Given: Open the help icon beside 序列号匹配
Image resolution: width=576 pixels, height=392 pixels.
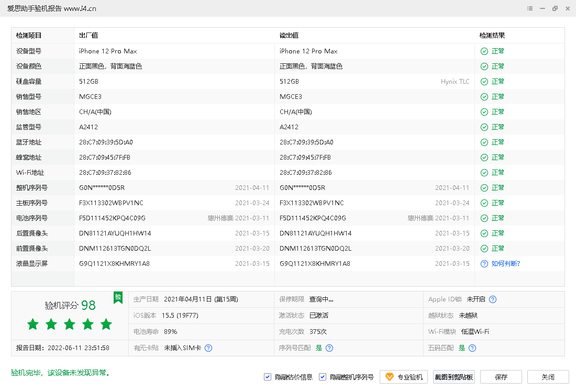Looking at the screenshot, I should tap(329, 348).
